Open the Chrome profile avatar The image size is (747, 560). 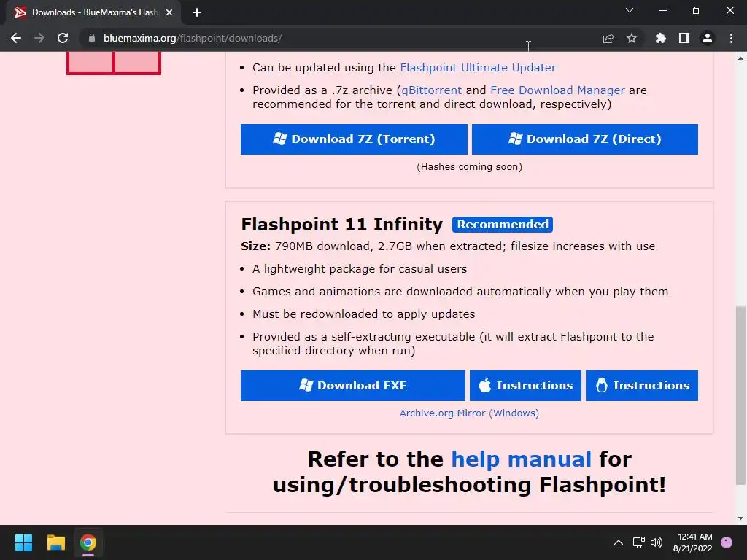(x=708, y=38)
